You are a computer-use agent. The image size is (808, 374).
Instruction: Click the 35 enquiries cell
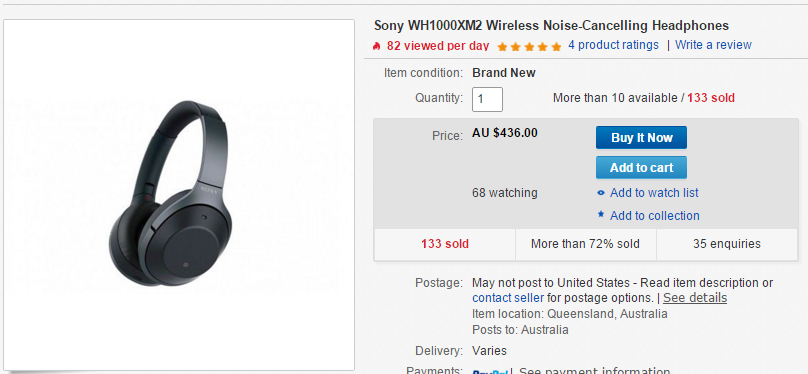tap(727, 244)
